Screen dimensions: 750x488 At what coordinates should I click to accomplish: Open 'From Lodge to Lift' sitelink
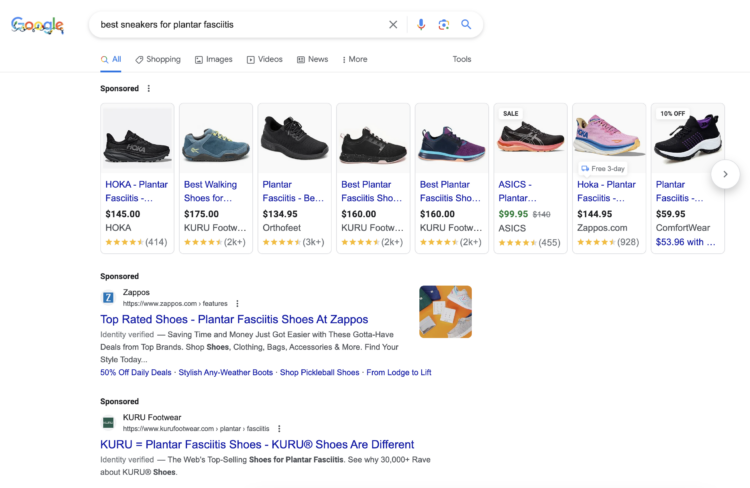click(399, 372)
